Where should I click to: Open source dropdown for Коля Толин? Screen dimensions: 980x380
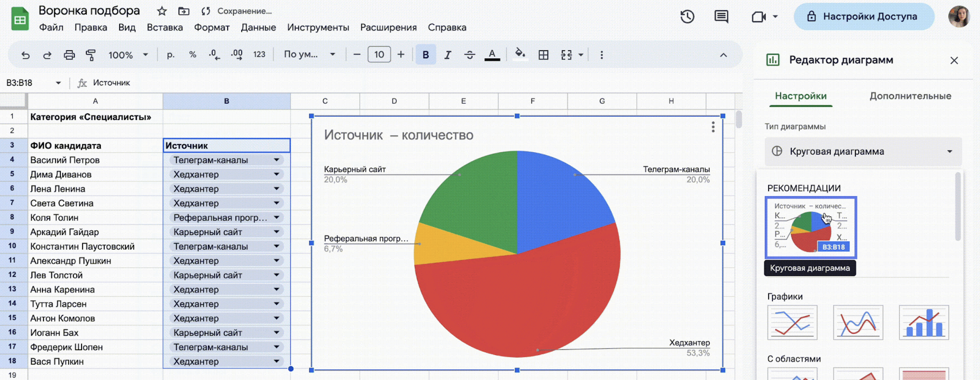pyautogui.click(x=277, y=217)
